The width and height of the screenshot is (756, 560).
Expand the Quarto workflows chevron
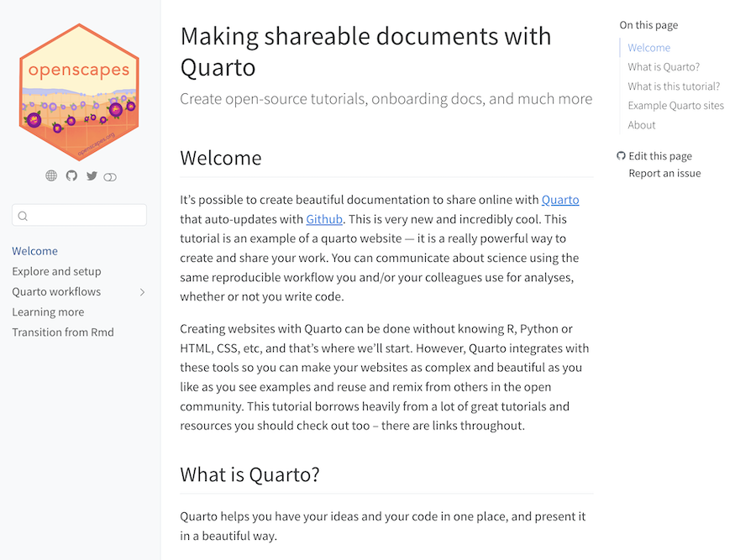pyautogui.click(x=142, y=292)
